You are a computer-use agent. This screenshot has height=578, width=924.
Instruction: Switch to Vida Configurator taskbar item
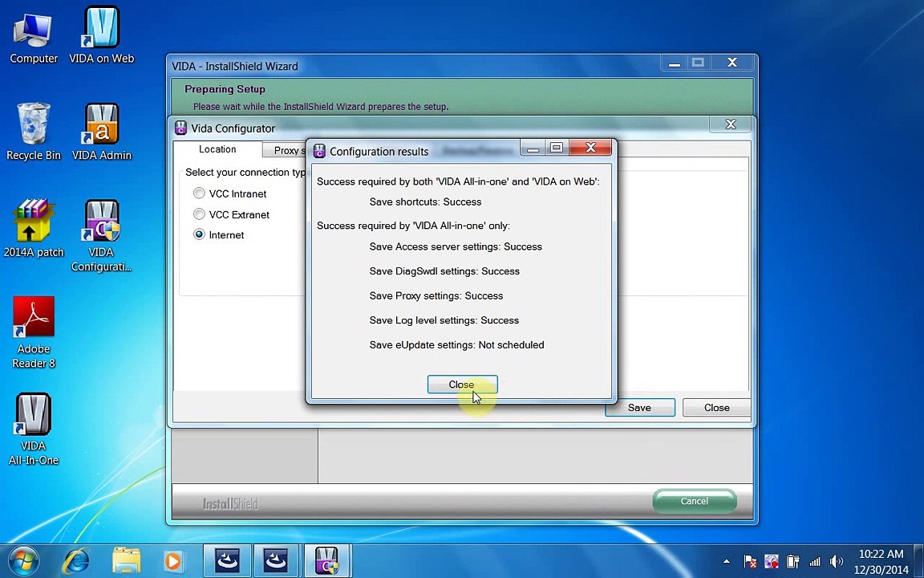[326, 561]
